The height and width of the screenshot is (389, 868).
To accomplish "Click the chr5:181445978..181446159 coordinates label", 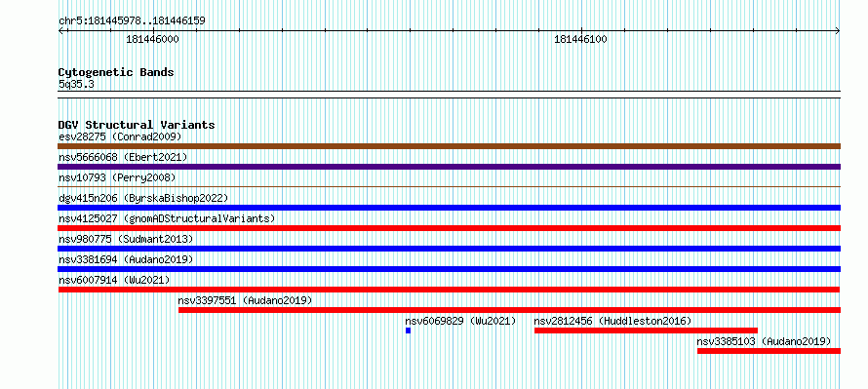I will click(132, 21).
